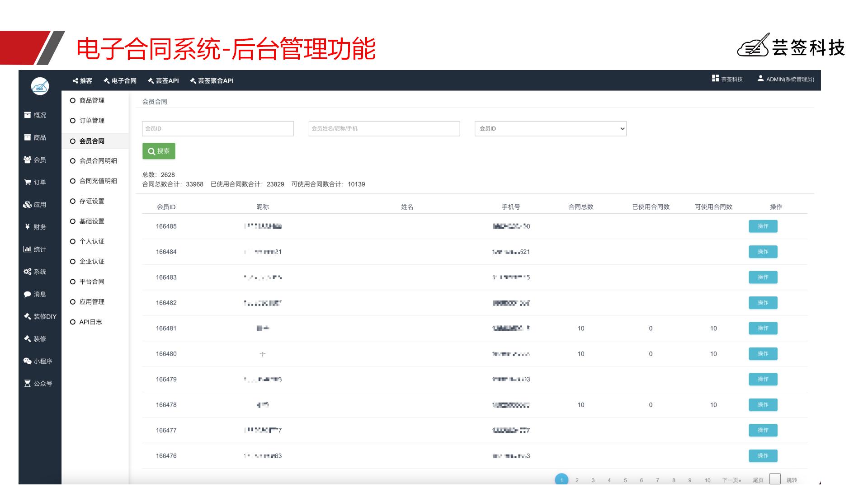Open 操作 menu for member 166485
Viewport: 868px width, 488px height.
(763, 226)
